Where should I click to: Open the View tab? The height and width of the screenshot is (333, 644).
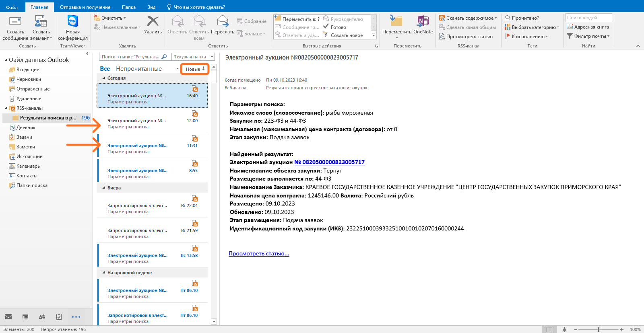[x=151, y=7]
